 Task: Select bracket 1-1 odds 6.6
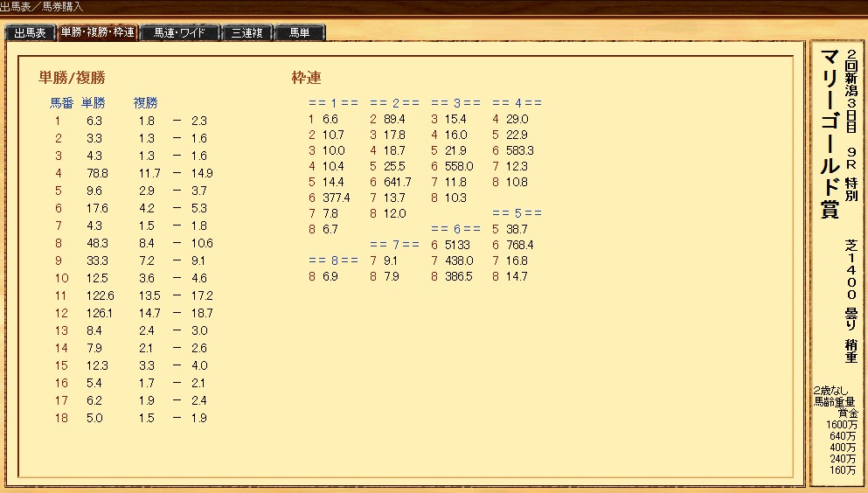330,119
